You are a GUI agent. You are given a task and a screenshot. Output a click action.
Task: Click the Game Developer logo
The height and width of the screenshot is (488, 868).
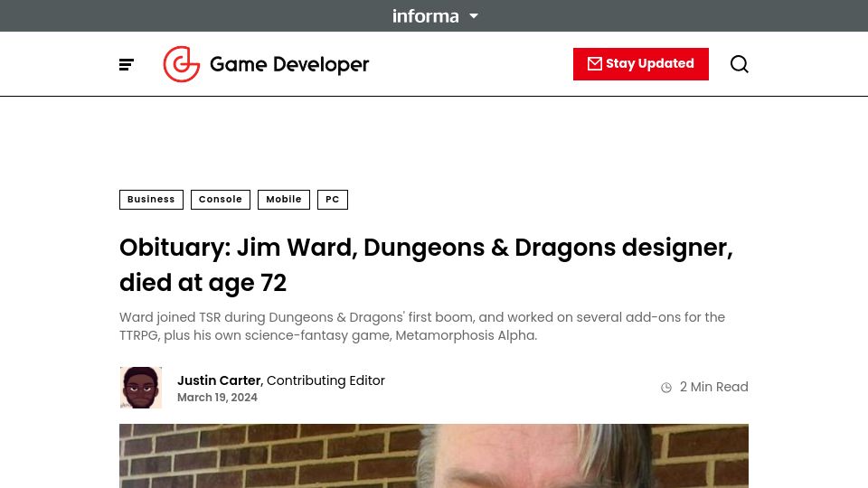(x=266, y=64)
